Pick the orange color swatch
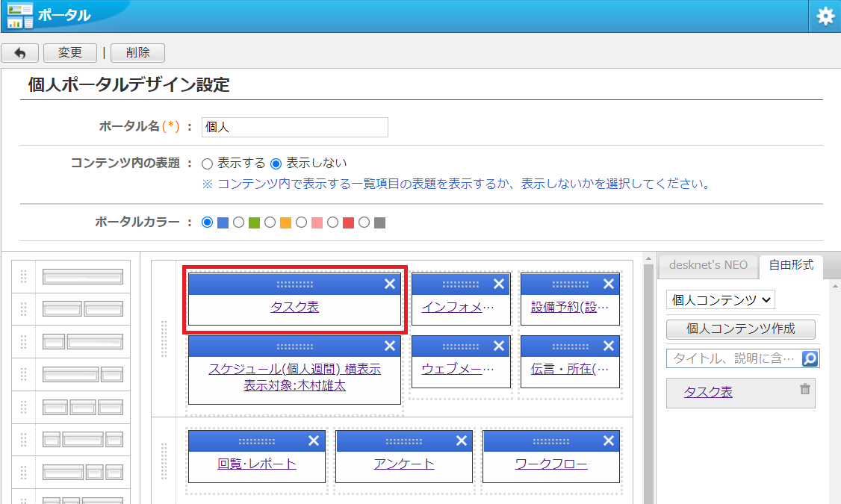This screenshot has width=841, height=504. tap(285, 223)
